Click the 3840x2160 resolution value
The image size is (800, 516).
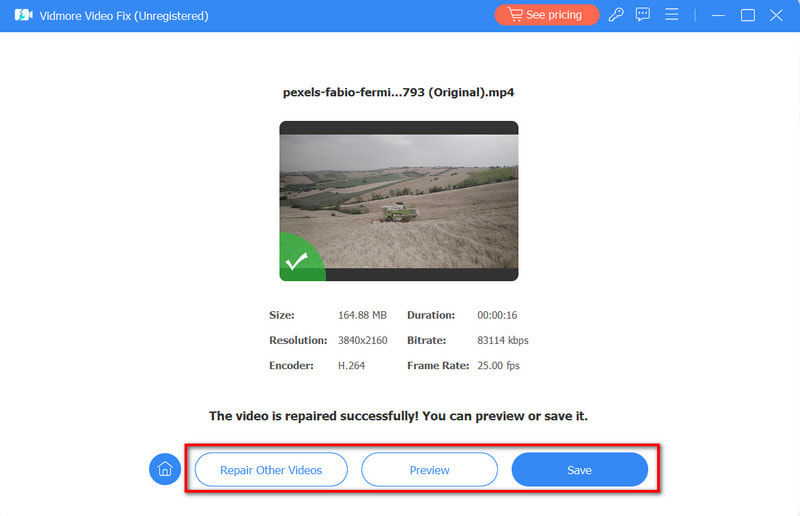362,340
